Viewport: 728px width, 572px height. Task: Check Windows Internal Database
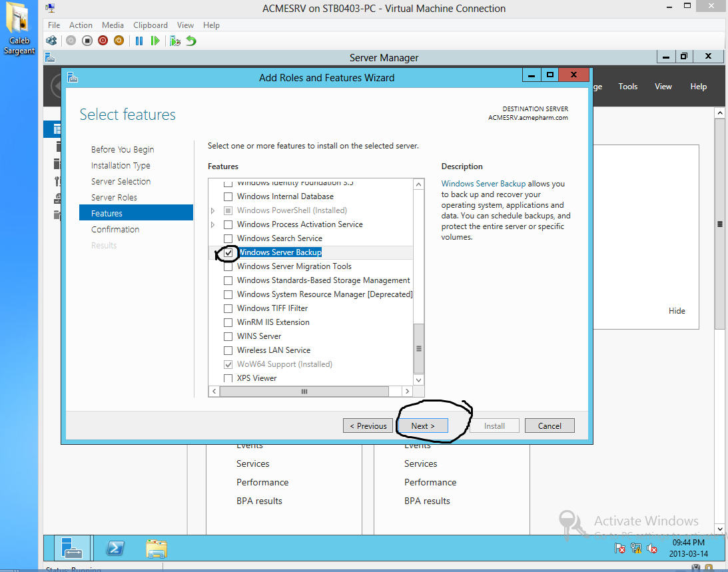(228, 196)
